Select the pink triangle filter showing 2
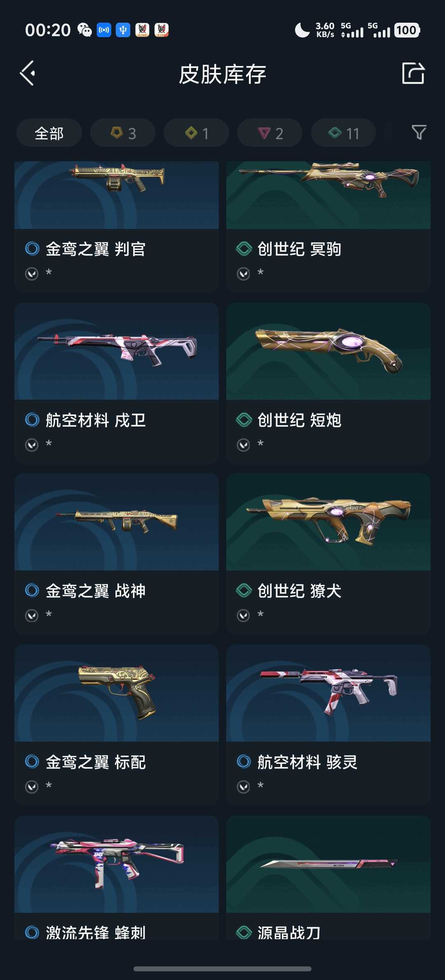445x980 pixels. click(270, 133)
